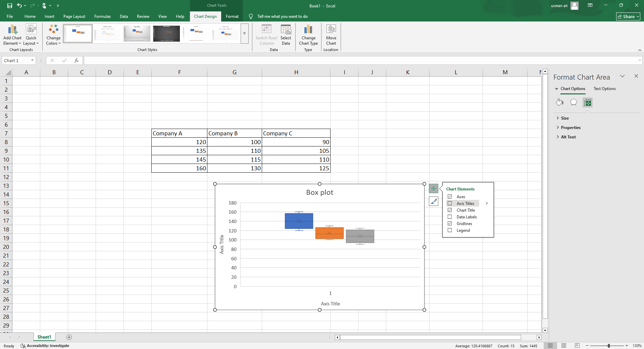Select the Box plot chart title
This screenshot has height=349, width=644.
(x=319, y=192)
